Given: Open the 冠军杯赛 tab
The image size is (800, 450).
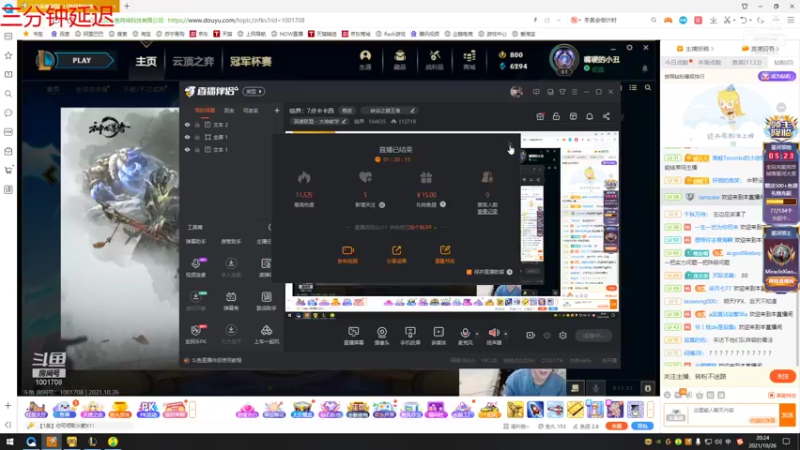Looking at the screenshot, I should (x=251, y=61).
